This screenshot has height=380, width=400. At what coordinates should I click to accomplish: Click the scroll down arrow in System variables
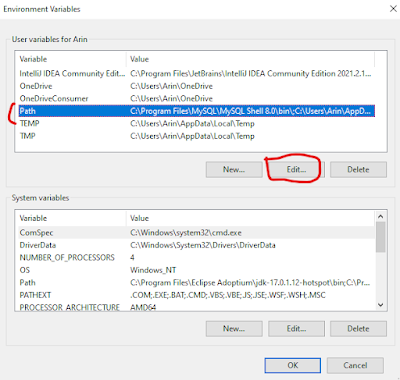(381, 305)
